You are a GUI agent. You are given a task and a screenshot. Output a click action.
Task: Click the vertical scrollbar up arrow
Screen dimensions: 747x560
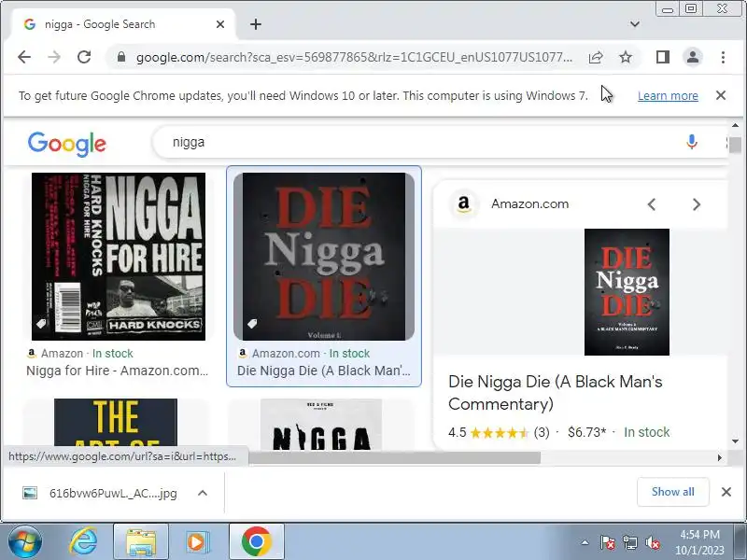pyautogui.click(x=735, y=125)
